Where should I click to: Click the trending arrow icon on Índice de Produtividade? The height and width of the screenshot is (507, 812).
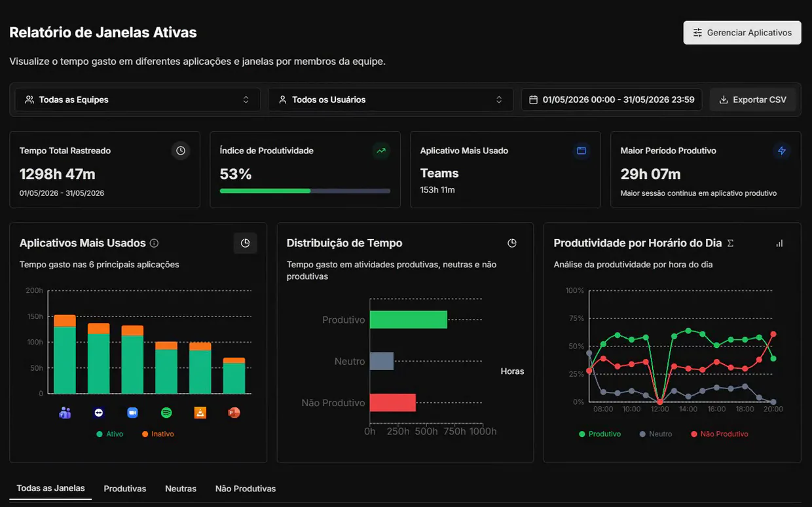pos(381,151)
